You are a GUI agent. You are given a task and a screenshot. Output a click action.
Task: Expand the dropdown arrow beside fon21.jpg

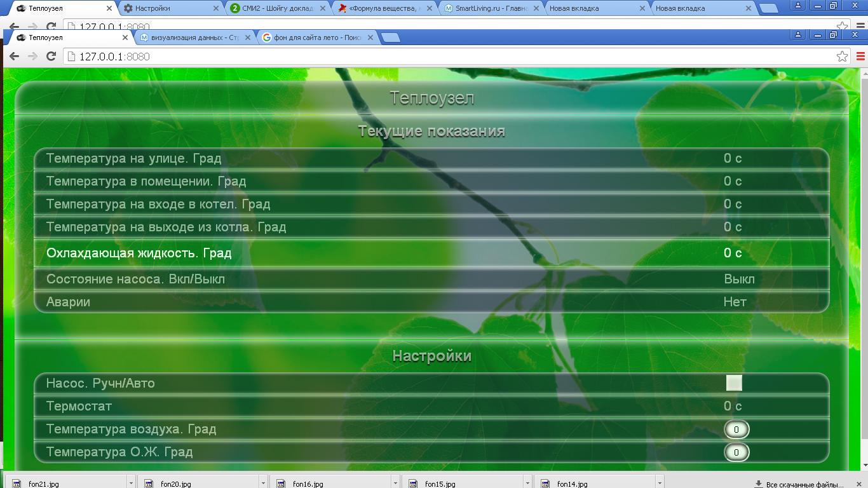pos(131,484)
